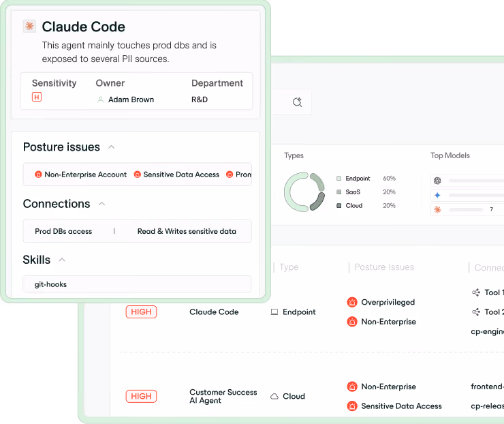Click the HIGH badge in Customer Success row

(x=141, y=396)
